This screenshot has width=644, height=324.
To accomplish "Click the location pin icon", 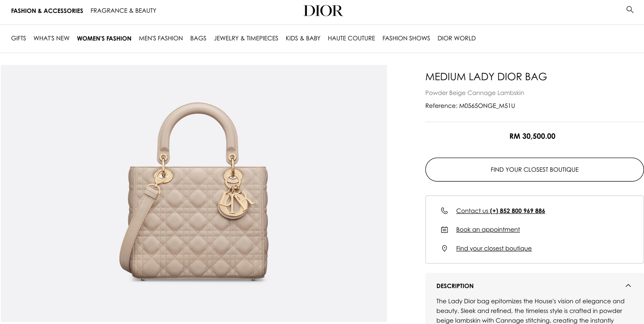I will click(x=444, y=248).
